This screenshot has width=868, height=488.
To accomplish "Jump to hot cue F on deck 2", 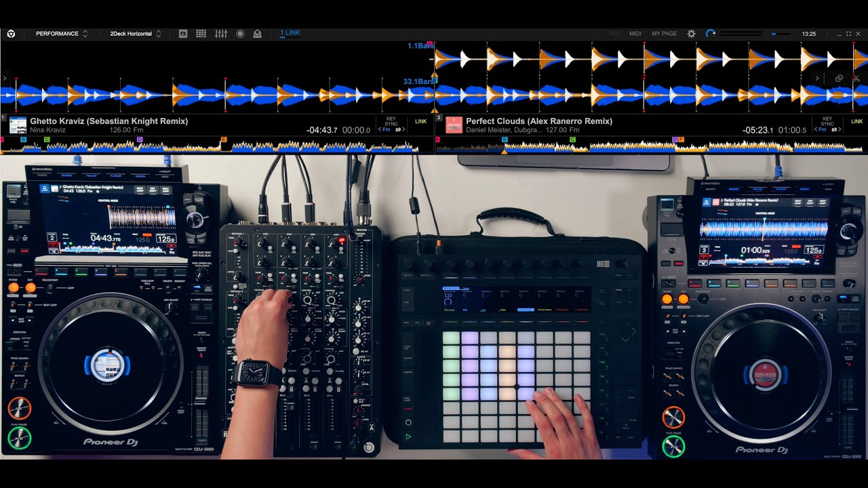I will pyautogui.click(x=682, y=140).
